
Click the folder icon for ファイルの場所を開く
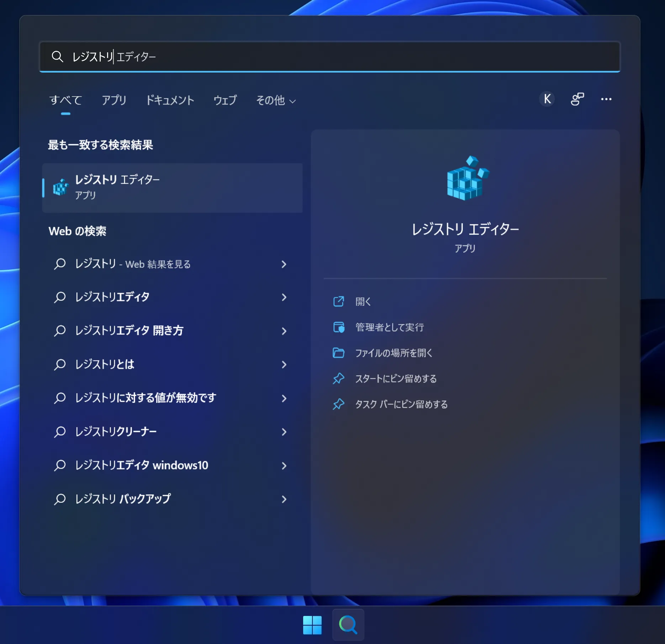click(338, 353)
